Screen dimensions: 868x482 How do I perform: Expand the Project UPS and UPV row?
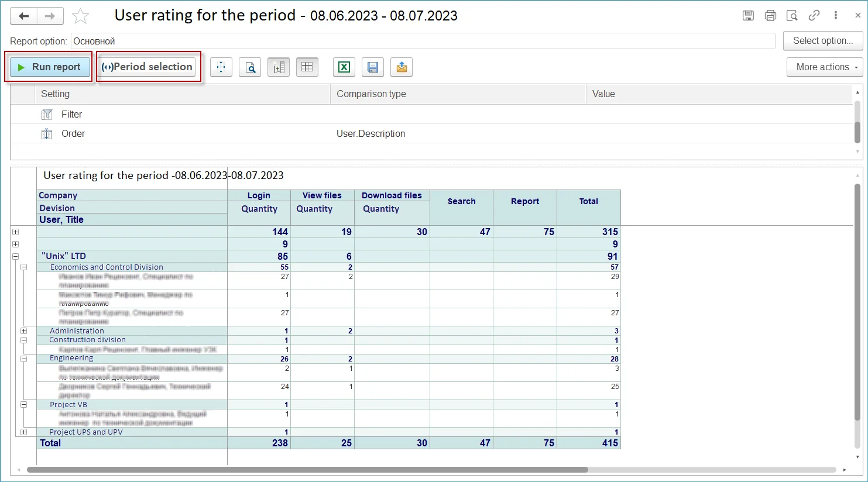click(24, 432)
